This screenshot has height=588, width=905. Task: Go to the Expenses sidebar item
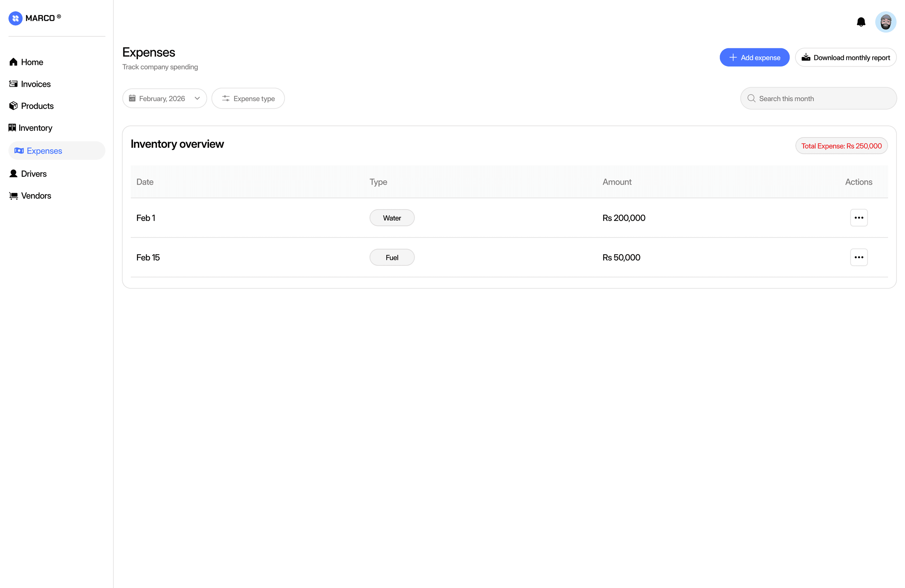tap(44, 151)
